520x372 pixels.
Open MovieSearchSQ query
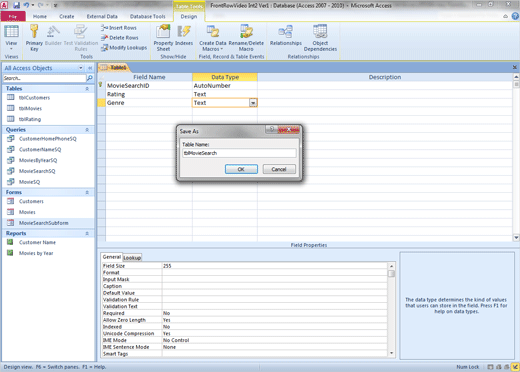click(x=37, y=171)
